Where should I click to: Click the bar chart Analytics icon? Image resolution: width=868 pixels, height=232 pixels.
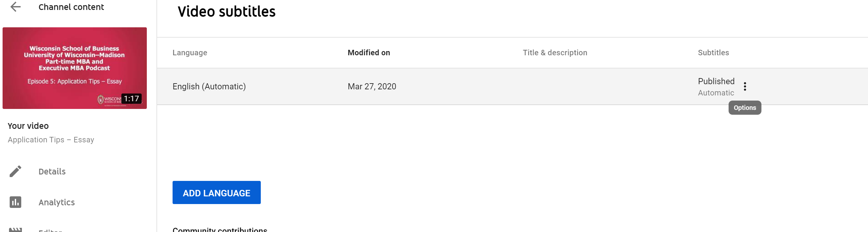tap(15, 202)
